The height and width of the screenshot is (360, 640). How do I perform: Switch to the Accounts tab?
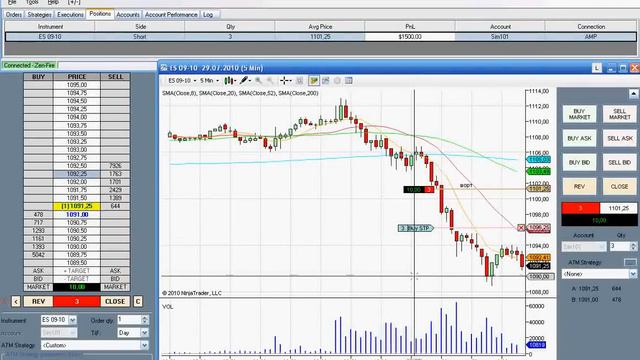128,15
